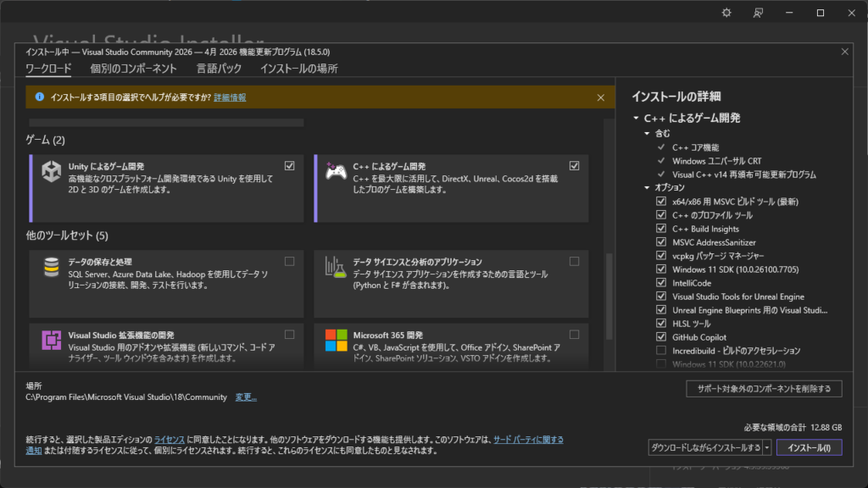Click the Microsoft 365 development logo icon
868x488 pixels.
[336, 341]
